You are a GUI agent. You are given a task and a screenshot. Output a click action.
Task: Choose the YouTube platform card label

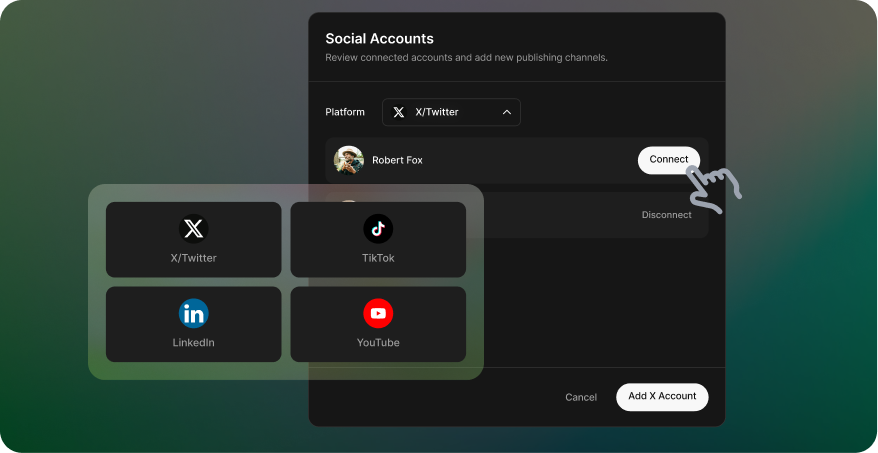[378, 343]
